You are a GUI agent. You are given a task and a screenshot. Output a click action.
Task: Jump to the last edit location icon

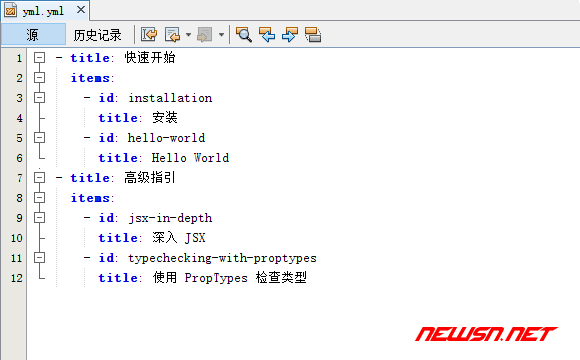pos(149,35)
